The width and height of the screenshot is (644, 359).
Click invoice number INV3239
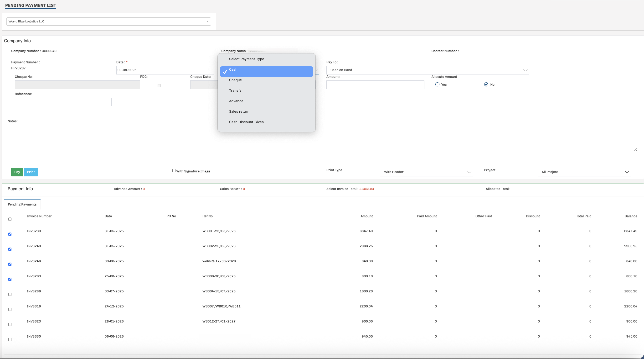click(x=34, y=231)
